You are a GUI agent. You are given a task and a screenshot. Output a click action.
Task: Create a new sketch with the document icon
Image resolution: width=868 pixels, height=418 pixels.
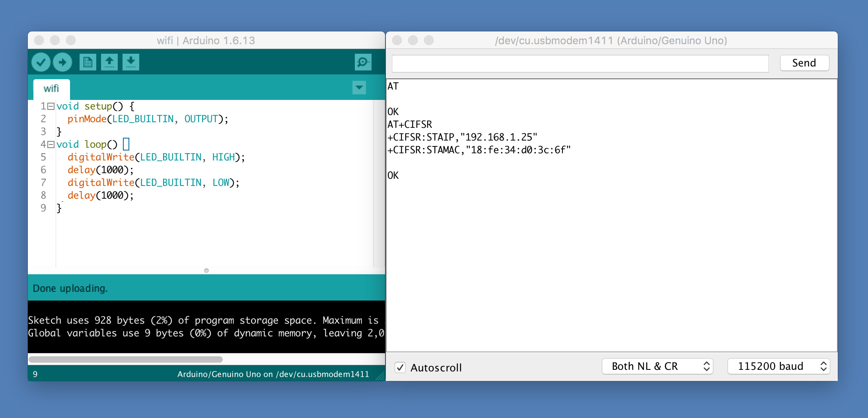coord(88,62)
